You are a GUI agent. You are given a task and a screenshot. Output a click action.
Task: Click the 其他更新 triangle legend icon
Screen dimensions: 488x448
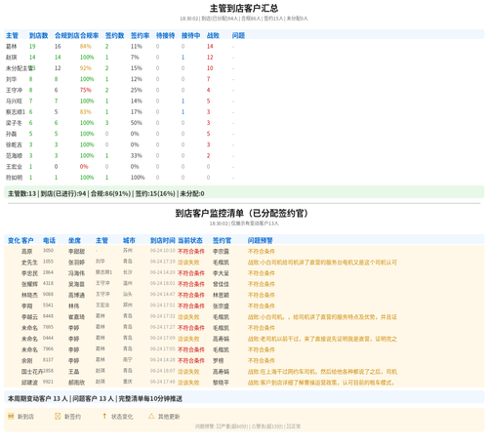[151, 416]
